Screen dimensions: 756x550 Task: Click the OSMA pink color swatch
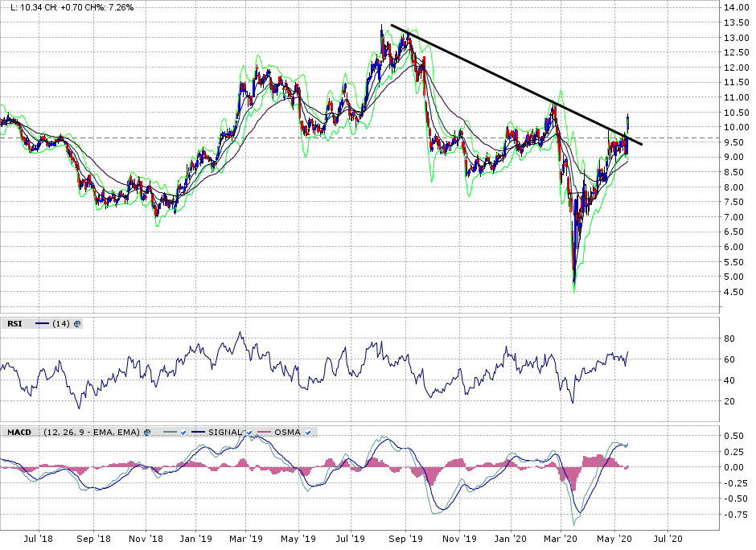[265, 433]
